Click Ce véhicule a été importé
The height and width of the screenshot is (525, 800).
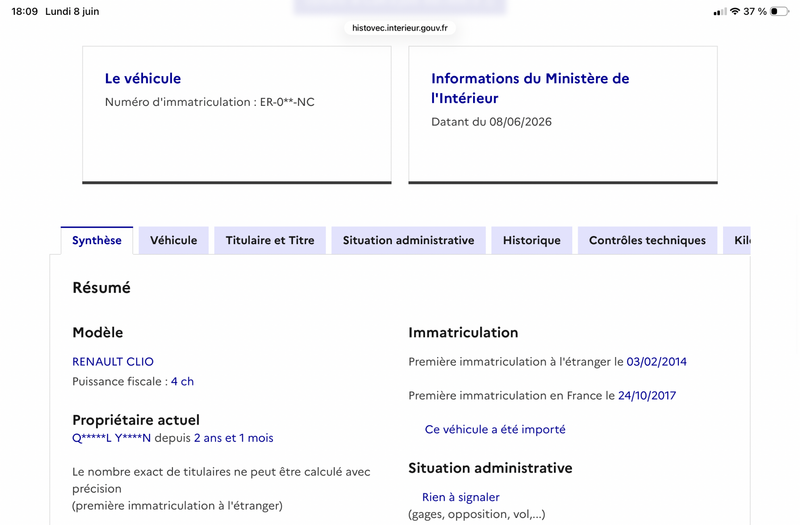[495, 430]
